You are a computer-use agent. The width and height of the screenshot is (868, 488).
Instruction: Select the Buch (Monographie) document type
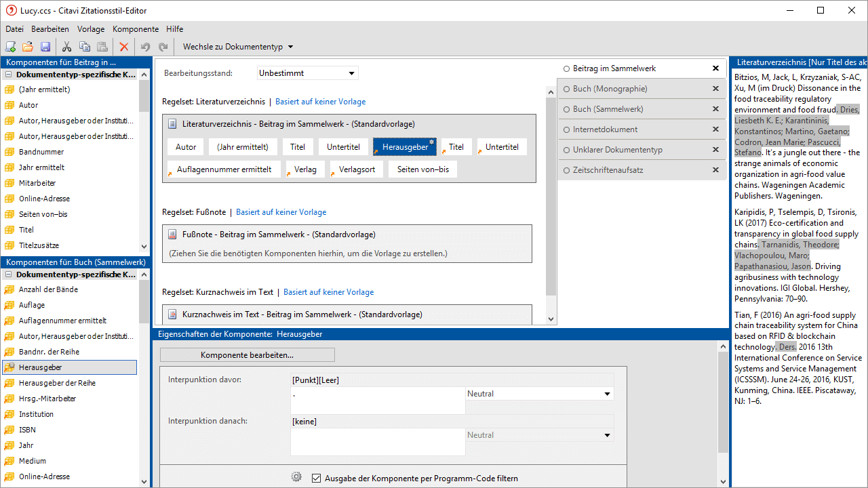tap(610, 89)
